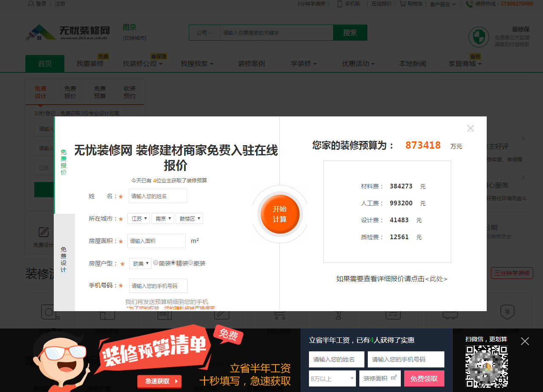This screenshot has width=543, height=392.
Task: Click the mobile version phone icon
Action: pyautogui.click(x=339, y=3)
